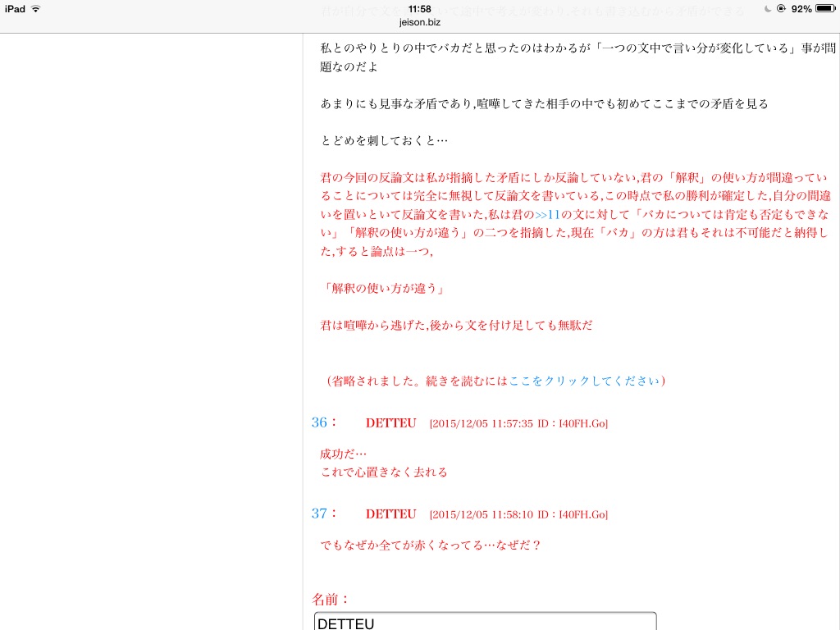Viewport: 840px width, 630px height.
Task: Tap the battery icon in status bar
Action: click(x=824, y=8)
